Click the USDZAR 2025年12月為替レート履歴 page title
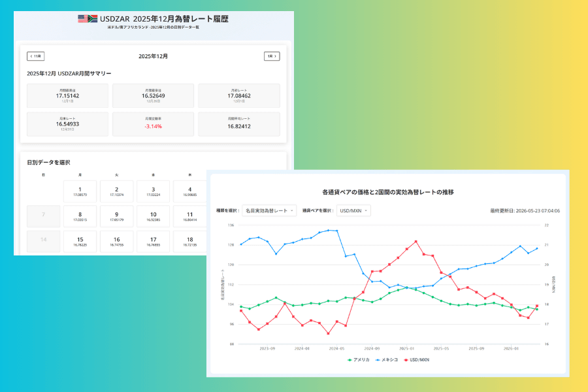The image size is (588, 392). [x=164, y=19]
